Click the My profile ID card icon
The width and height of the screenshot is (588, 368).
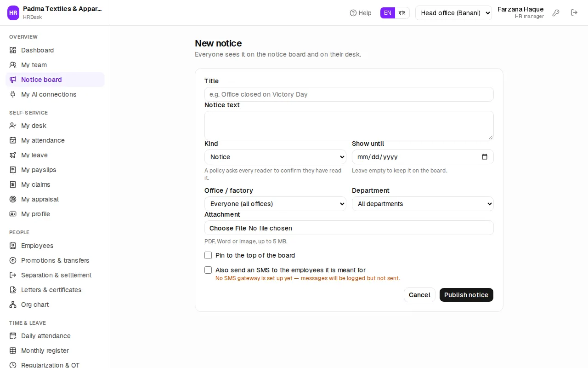coord(13,214)
